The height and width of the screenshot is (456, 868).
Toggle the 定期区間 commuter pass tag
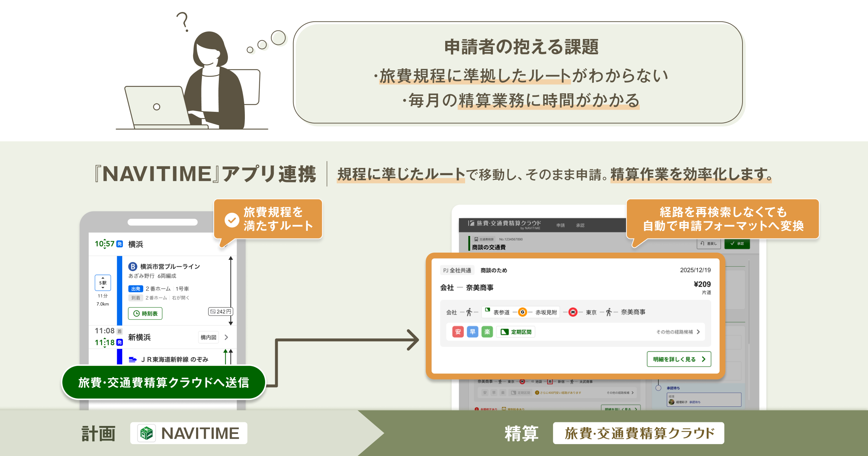tap(516, 332)
